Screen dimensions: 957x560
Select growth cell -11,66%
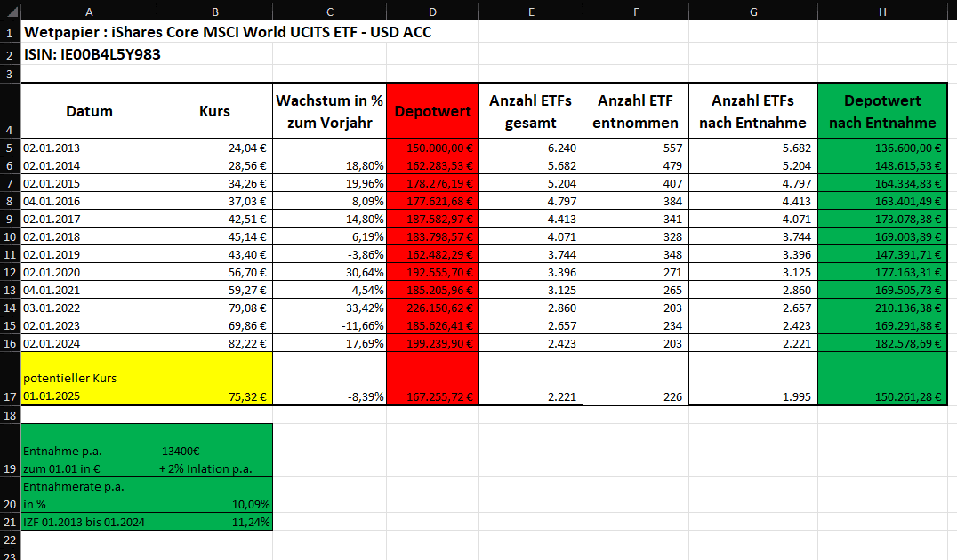tap(330, 324)
